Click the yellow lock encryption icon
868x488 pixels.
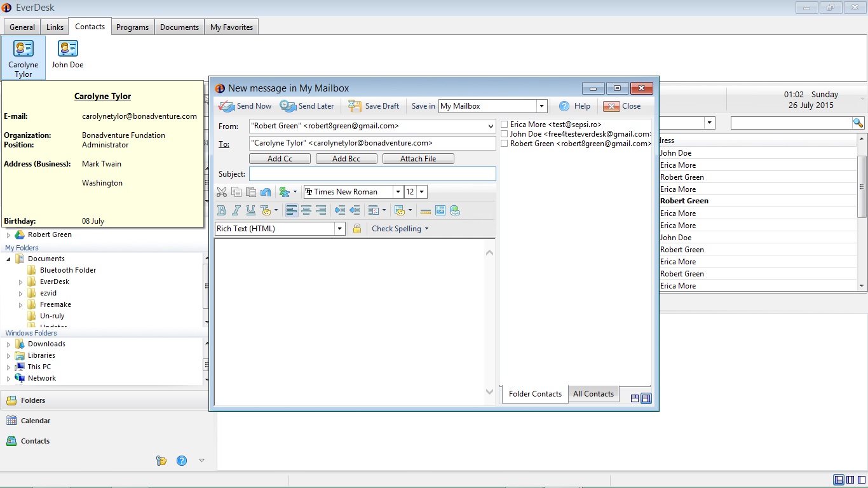[356, 228]
